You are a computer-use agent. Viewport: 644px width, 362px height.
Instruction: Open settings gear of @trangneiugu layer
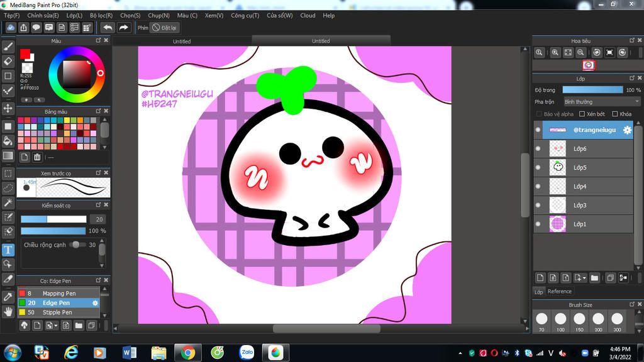627,129
